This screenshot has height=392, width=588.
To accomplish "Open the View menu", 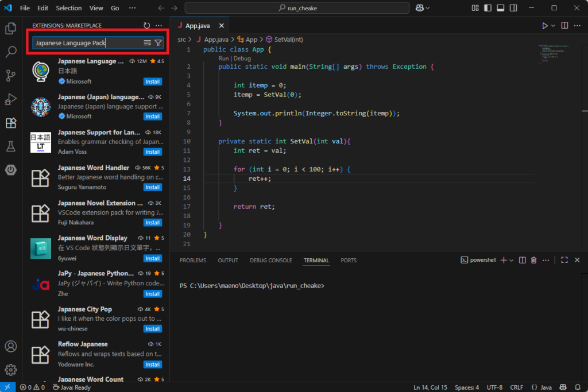I will pyautogui.click(x=96, y=8).
